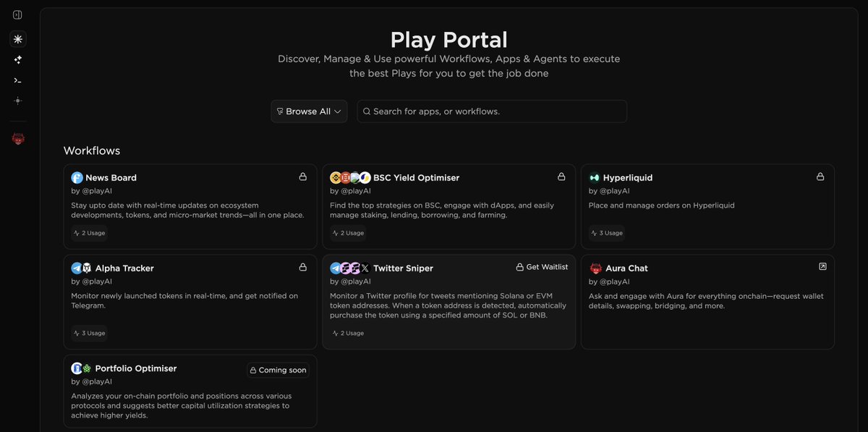Viewport: 868px width, 432px height.
Task: Click the filter icon beside Browse All
Action: [x=280, y=111]
